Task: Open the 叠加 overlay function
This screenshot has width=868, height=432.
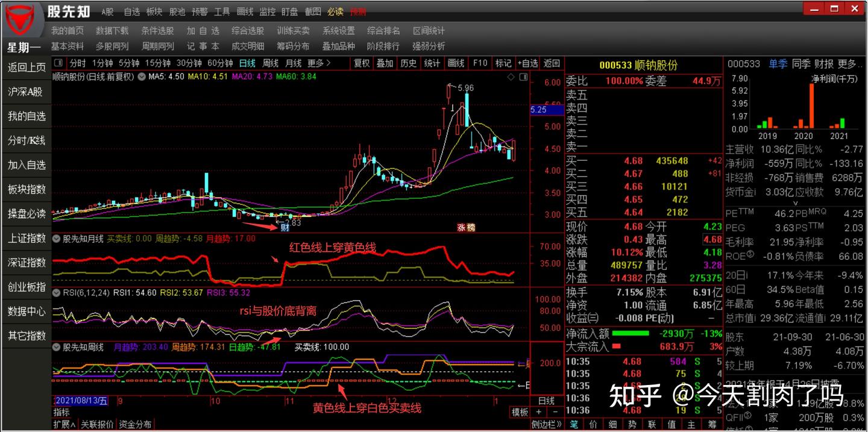Action: tap(385, 63)
